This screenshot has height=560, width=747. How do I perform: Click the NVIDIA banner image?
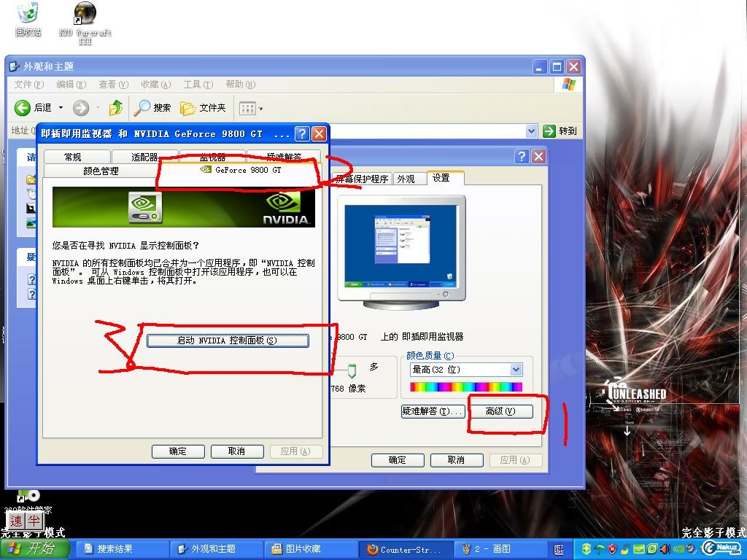pyautogui.click(x=183, y=207)
